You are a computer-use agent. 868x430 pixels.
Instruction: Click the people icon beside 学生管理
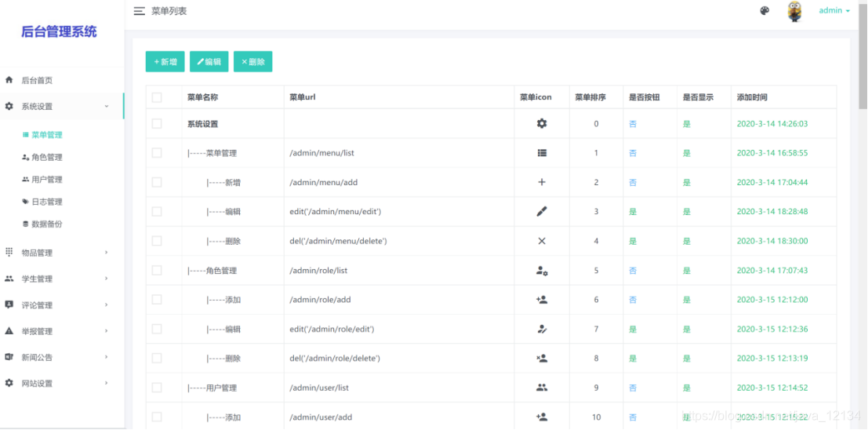click(x=9, y=279)
